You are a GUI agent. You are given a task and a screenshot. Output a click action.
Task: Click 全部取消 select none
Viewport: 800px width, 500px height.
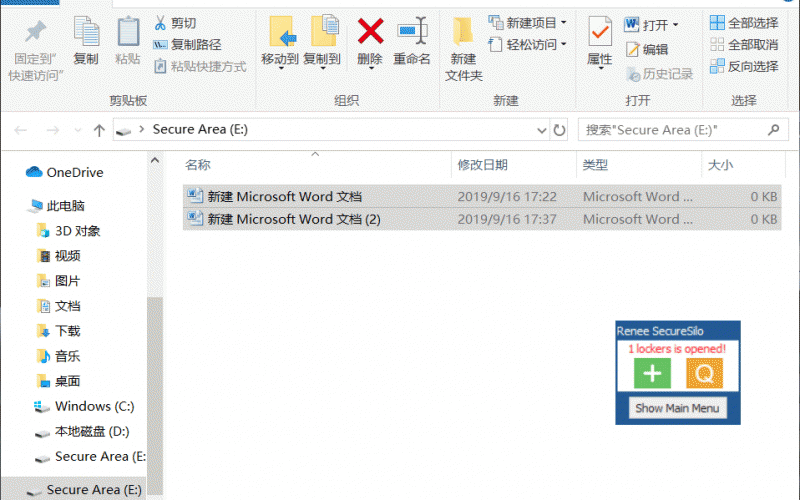(x=744, y=45)
